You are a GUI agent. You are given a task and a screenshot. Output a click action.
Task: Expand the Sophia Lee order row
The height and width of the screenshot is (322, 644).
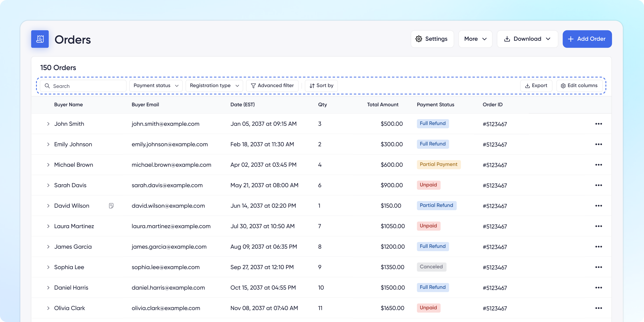(x=48, y=268)
